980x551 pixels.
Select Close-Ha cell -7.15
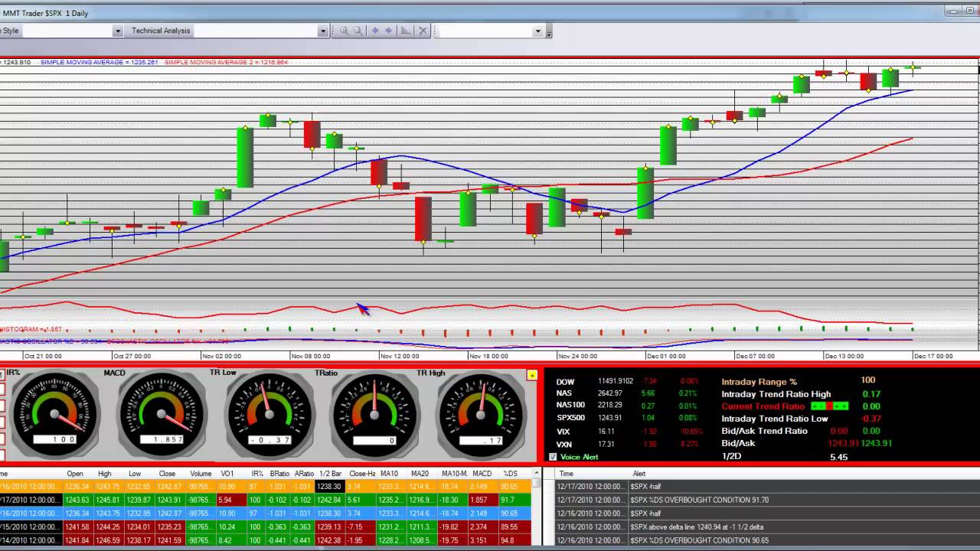(360, 527)
